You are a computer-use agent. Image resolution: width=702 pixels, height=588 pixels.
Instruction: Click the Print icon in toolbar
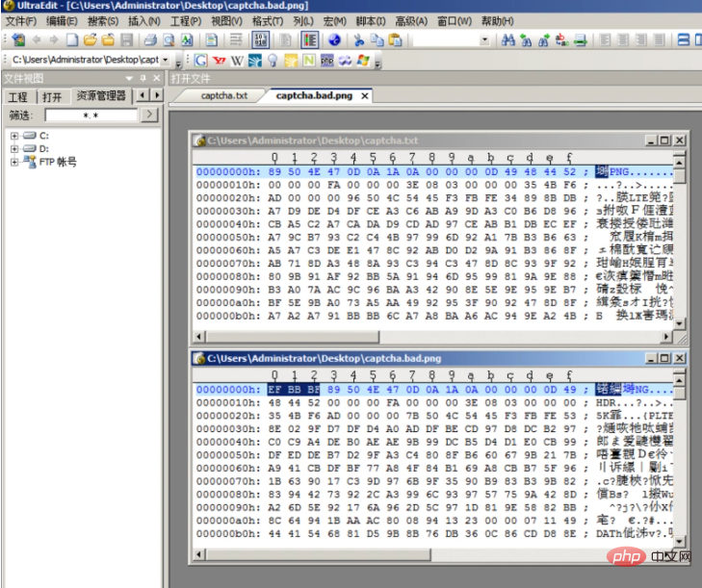tap(150, 40)
